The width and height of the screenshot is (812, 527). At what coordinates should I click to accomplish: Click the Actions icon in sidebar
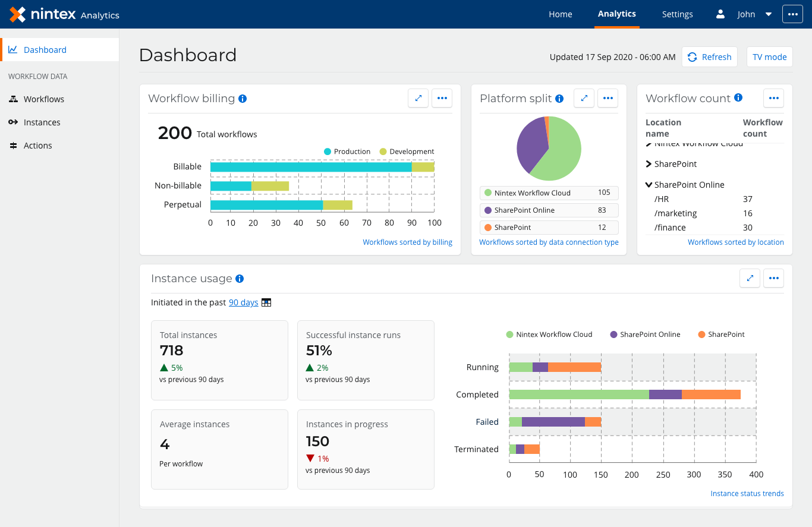(13, 146)
